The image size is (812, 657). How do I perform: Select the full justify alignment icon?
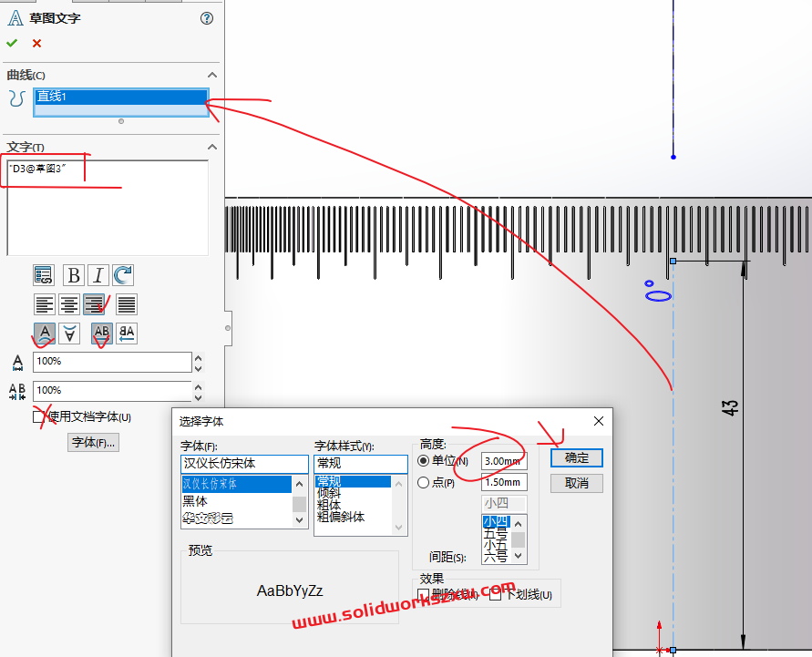click(127, 304)
